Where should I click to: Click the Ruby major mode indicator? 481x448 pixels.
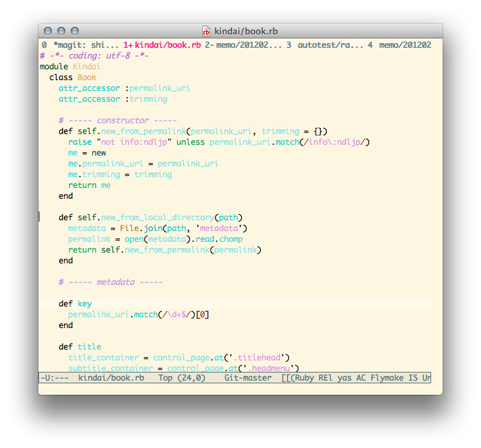[304, 378]
